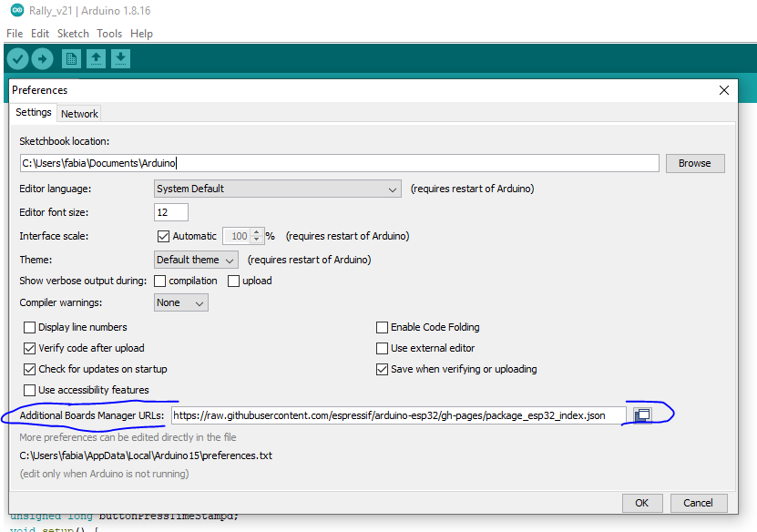Viewport: 757px width, 532px height.
Task: Enable Use accessibility features
Action: pos(29,390)
